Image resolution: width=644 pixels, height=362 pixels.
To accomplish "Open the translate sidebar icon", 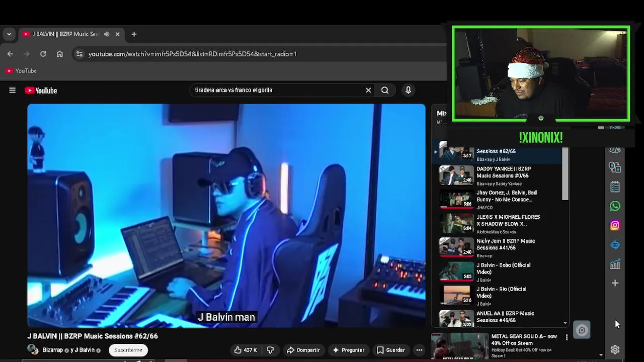I will [x=615, y=167].
